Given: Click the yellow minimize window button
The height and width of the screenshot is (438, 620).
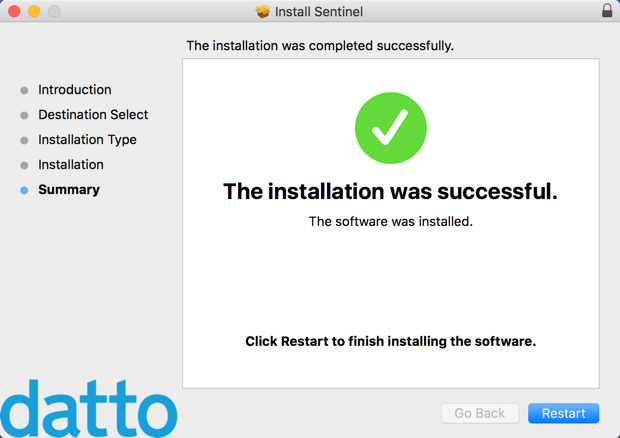Looking at the screenshot, I should [34, 12].
